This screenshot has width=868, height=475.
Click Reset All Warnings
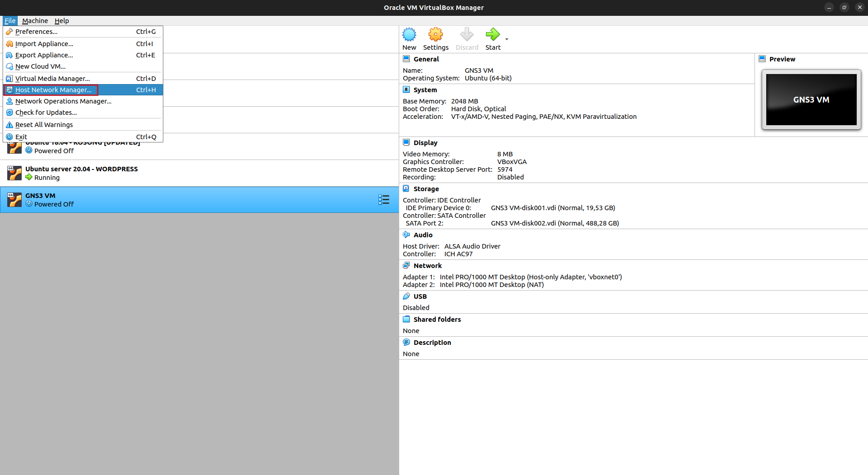(43, 124)
